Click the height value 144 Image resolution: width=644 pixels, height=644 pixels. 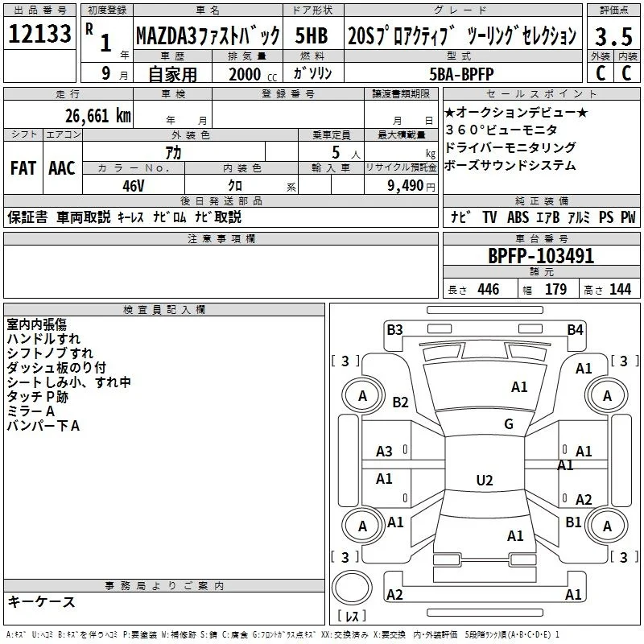tap(620, 289)
